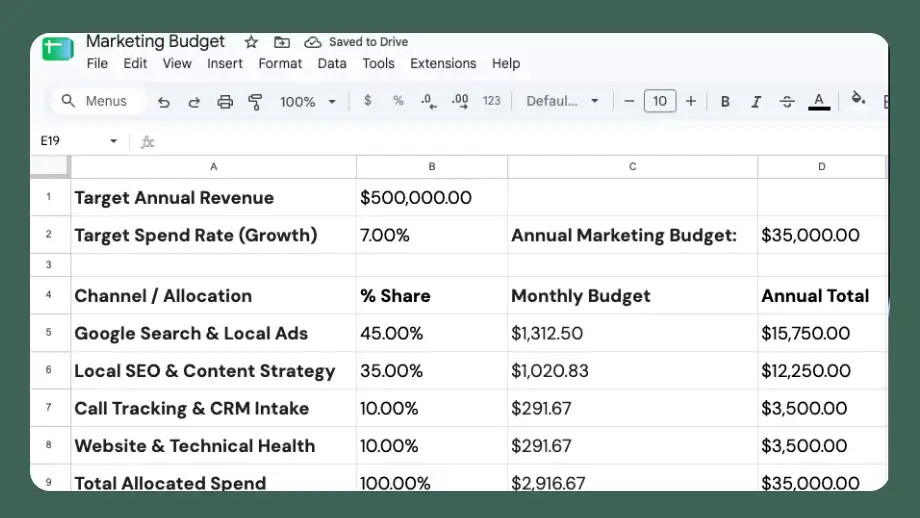Format as currency with dollar icon
Viewport: 920px width, 518px height.
367,101
